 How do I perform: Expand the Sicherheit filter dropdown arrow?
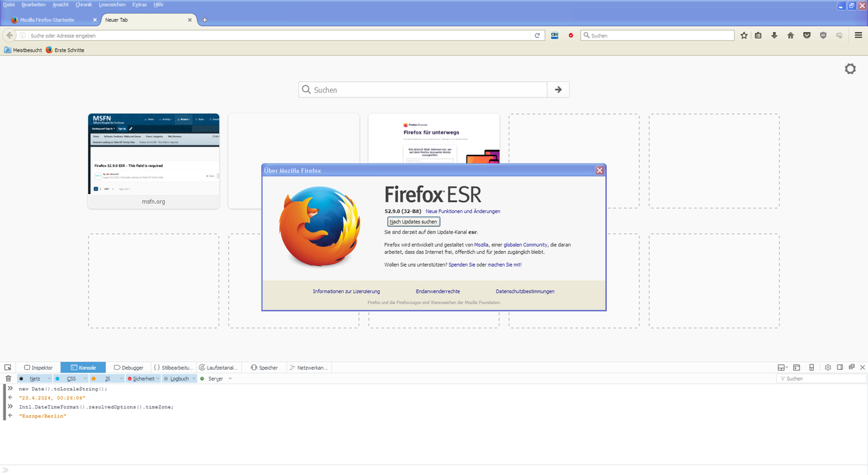click(x=159, y=379)
